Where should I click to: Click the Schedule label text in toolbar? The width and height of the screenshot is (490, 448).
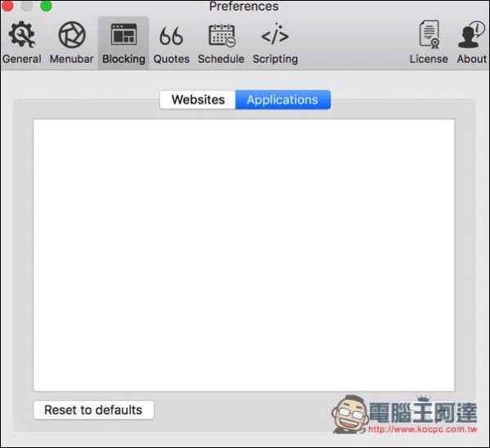tap(221, 59)
